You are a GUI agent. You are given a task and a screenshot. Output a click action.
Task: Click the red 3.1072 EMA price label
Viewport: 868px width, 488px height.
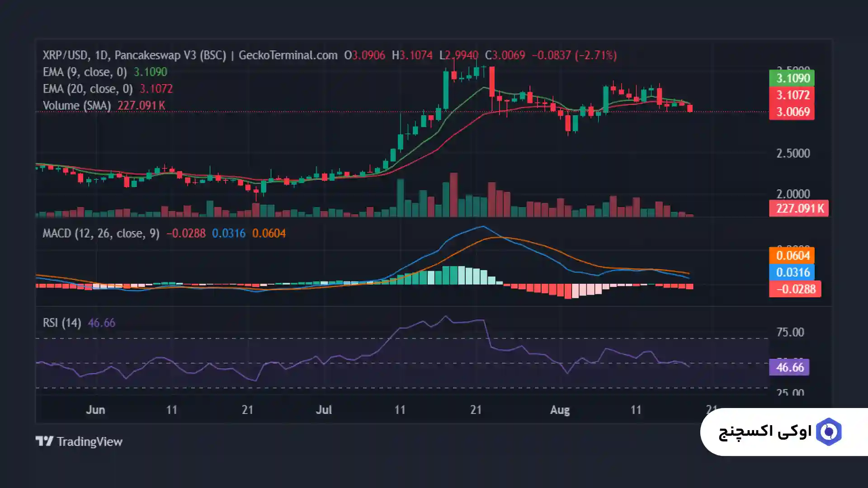point(792,95)
